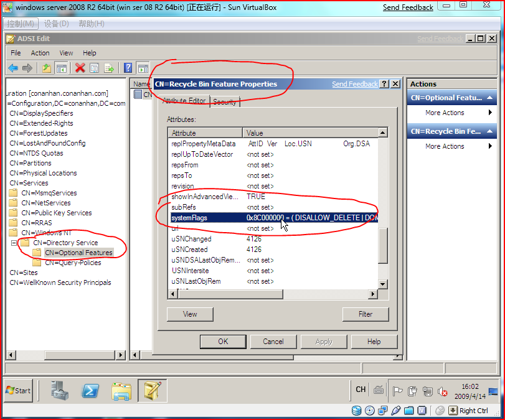Click attribute list scroll down arrow
Image resolution: width=505 pixels, height=420 pixels.
coord(382,284)
